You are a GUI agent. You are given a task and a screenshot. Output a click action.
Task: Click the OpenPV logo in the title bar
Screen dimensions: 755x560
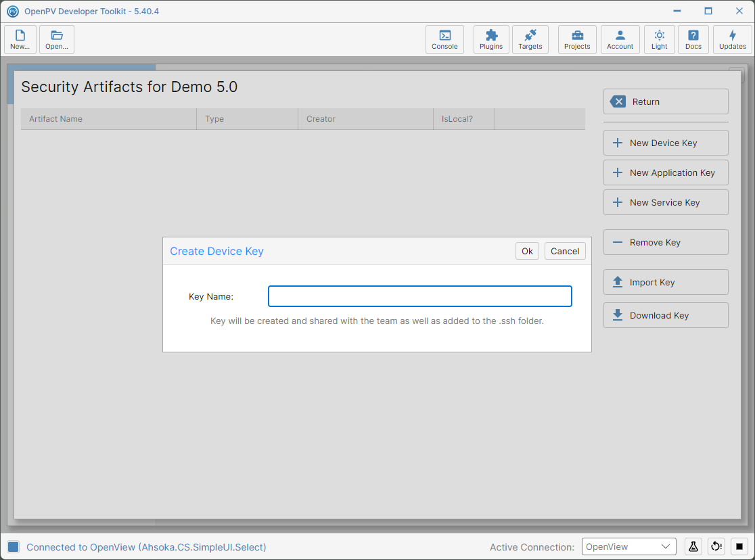pyautogui.click(x=13, y=11)
